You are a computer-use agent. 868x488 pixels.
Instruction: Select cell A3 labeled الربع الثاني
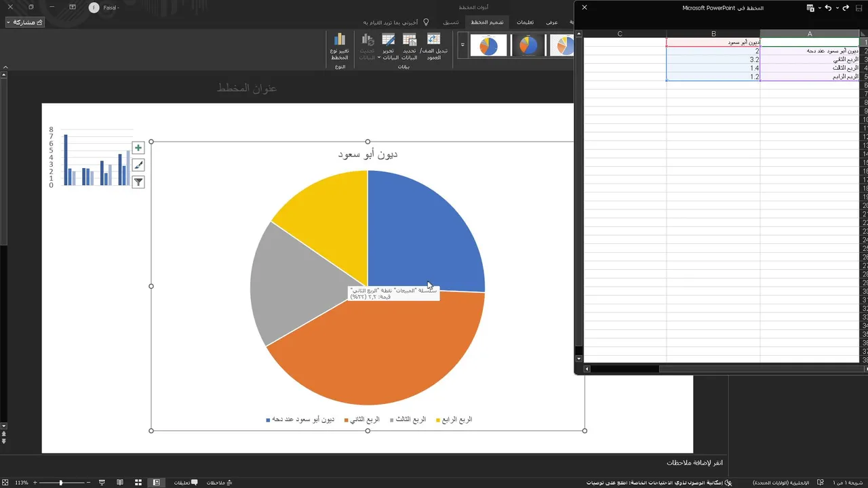pyautogui.click(x=810, y=60)
